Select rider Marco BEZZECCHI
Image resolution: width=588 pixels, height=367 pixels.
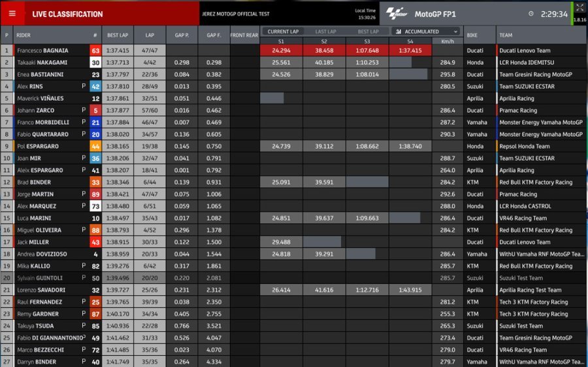coord(41,350)
